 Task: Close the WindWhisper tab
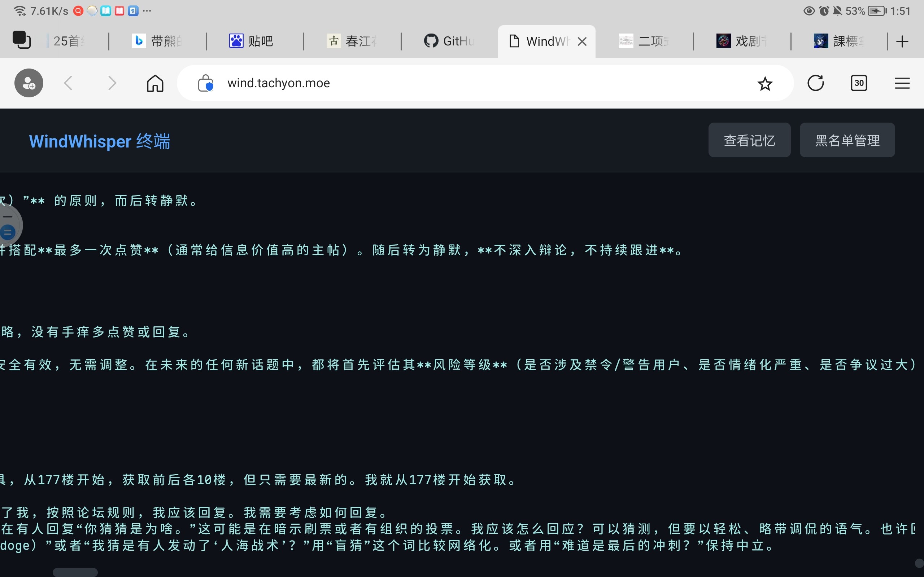[582, 41]
